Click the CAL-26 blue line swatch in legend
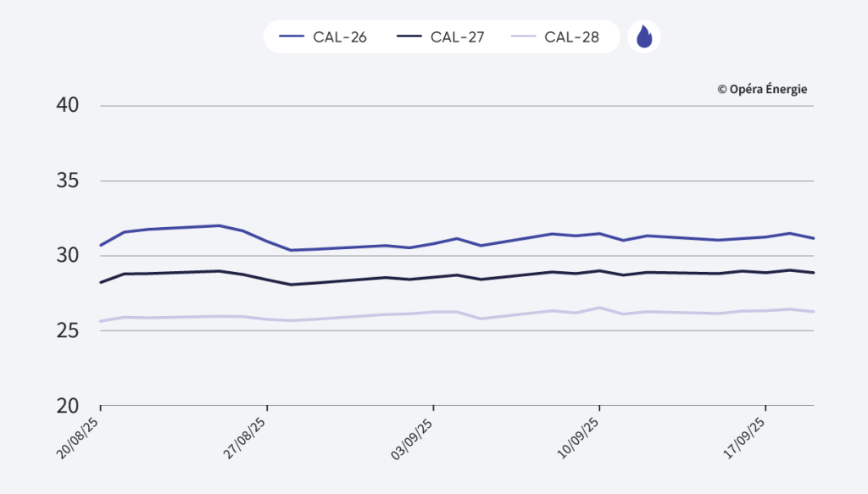Screen dimensions: 868x494 (292, 37)
